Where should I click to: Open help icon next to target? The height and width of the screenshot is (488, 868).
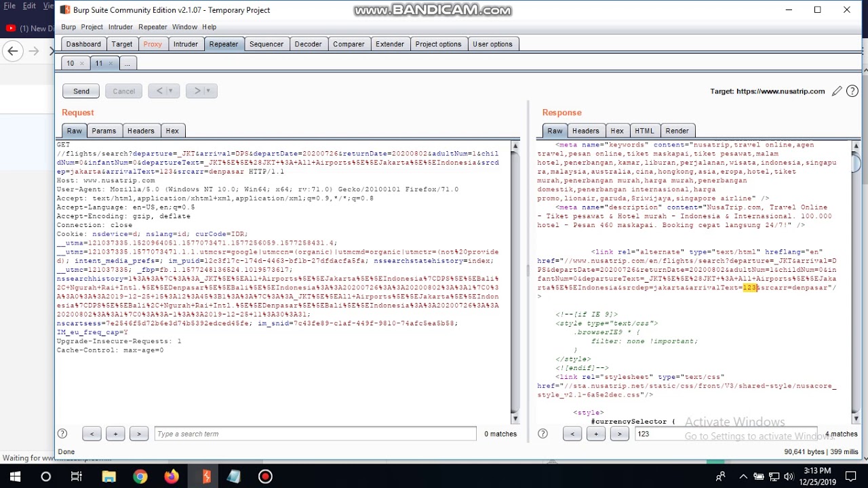852,91
